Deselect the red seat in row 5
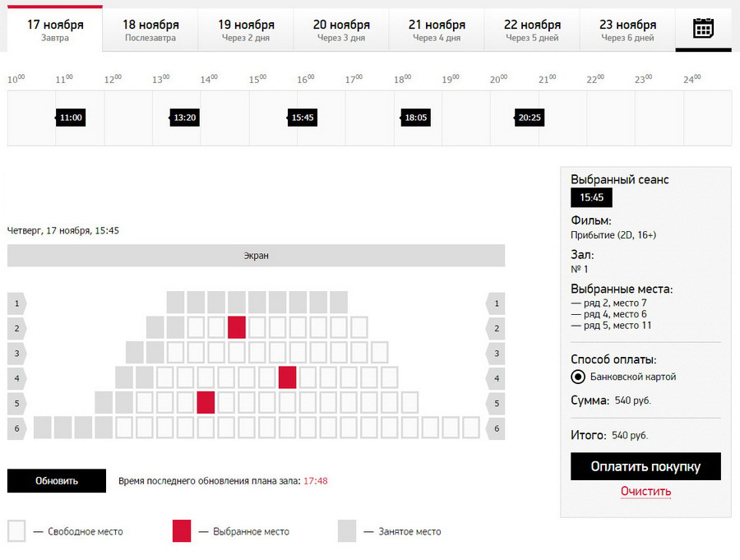The width and height of the screenshot is (740, 560). click(206, 403)
